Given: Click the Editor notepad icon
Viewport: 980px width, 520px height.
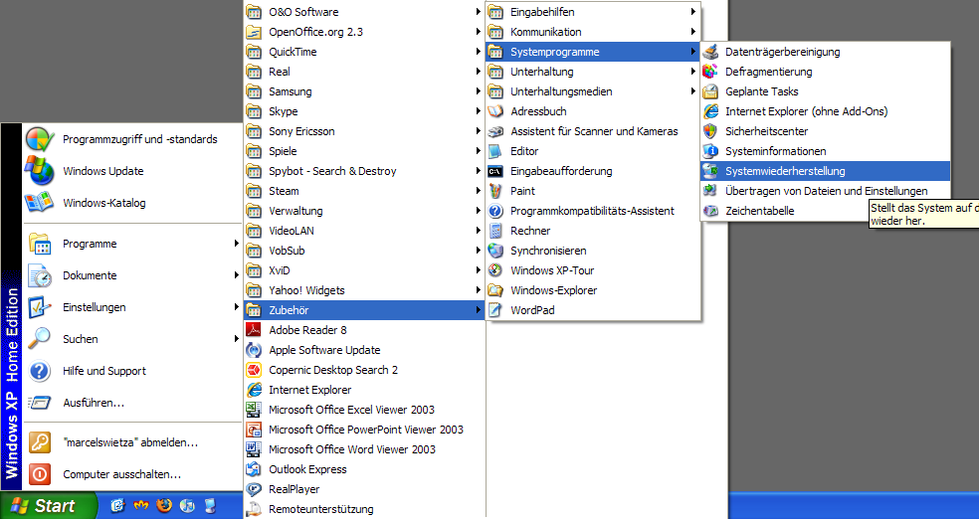Looking at the screenshot, I should [495, 151].
